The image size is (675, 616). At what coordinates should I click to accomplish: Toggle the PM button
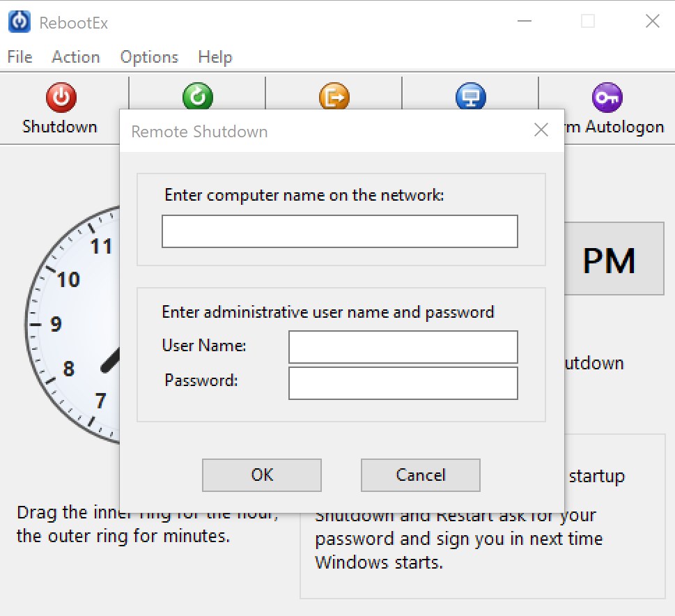[x=614, y=259]
